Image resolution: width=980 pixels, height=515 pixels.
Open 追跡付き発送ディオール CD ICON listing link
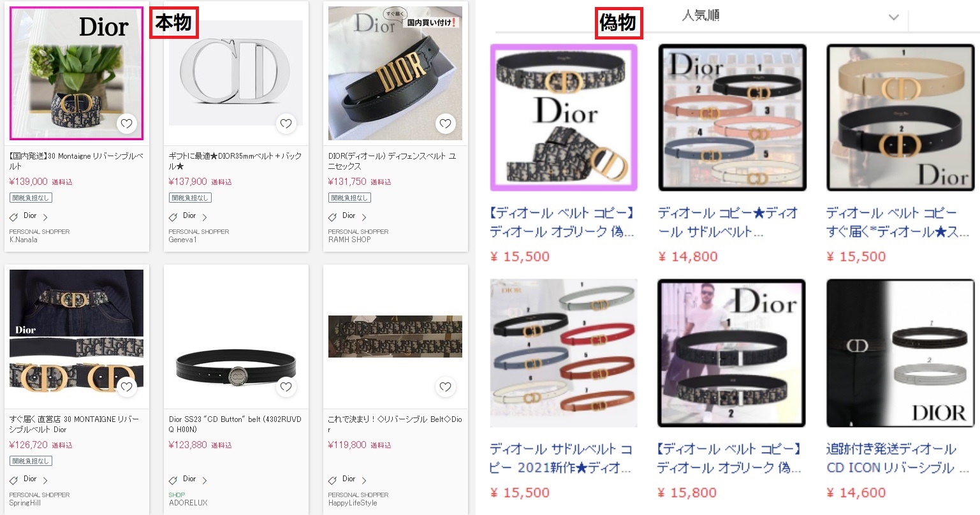point(899,458)
